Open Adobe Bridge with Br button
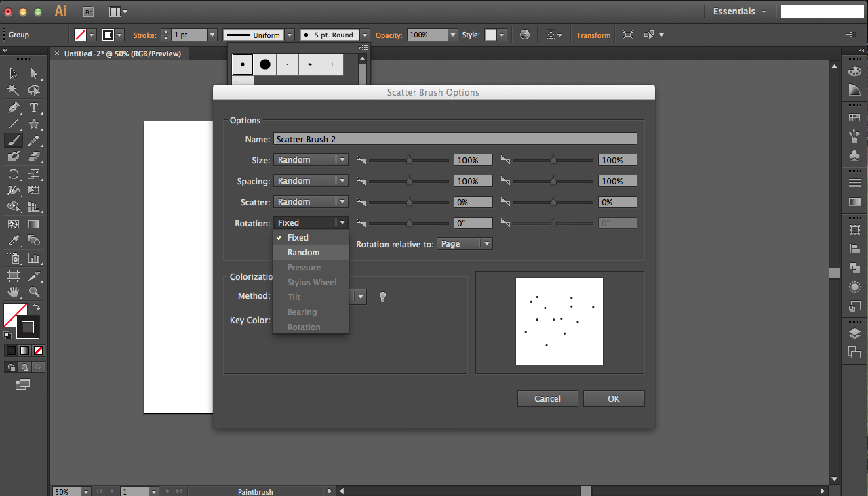 coord(88,12)
